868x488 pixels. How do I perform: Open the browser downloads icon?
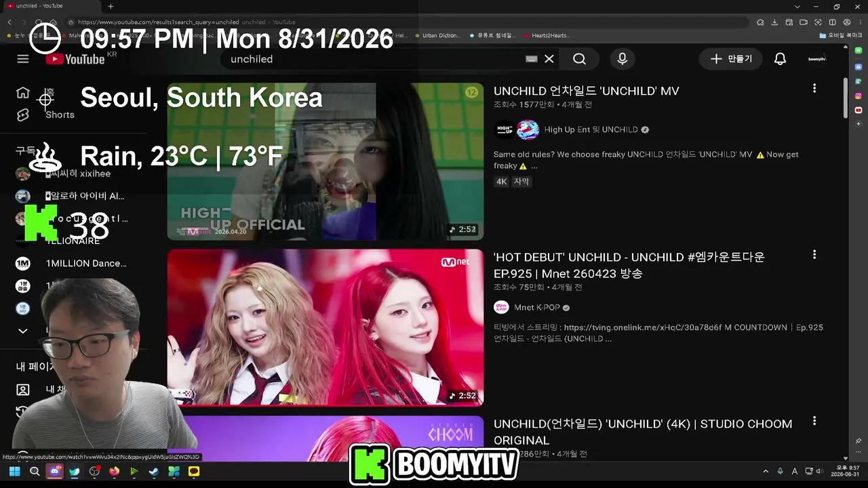(774, 22)
